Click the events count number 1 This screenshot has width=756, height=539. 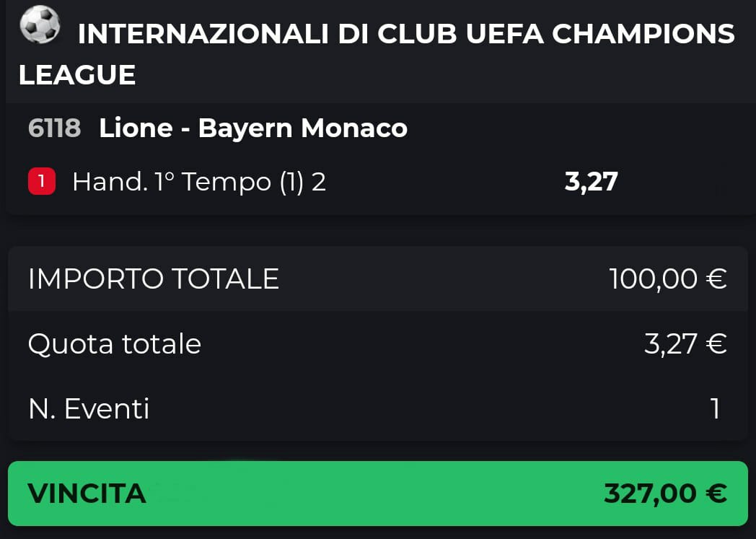point(716,409)
